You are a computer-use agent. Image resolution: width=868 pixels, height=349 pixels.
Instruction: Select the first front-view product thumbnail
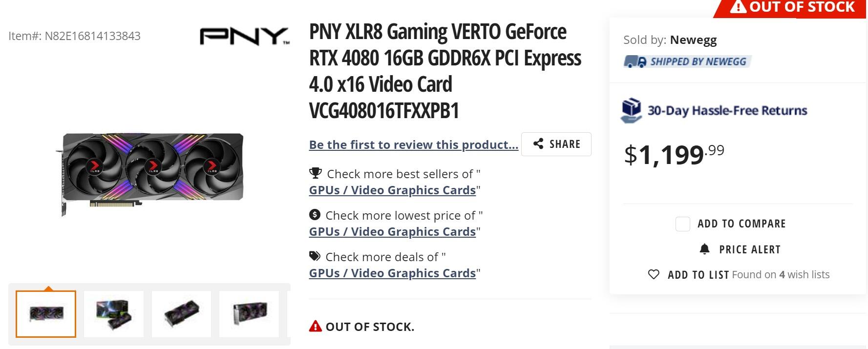pos(46,314)
